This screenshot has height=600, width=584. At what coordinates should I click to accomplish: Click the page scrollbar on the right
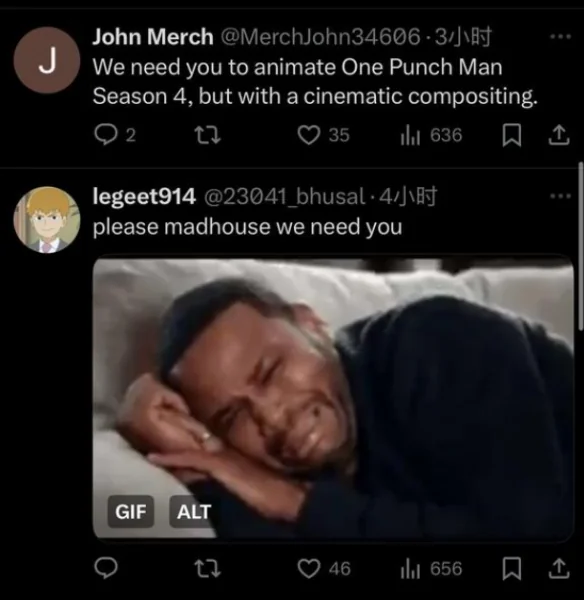pos(581,246)
